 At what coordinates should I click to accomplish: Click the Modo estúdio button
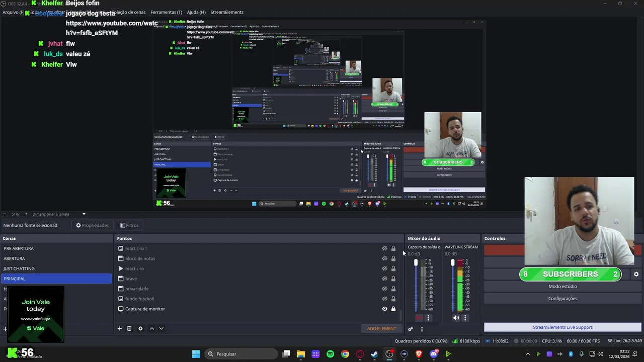pyautogui.click(x=562, y=287)
